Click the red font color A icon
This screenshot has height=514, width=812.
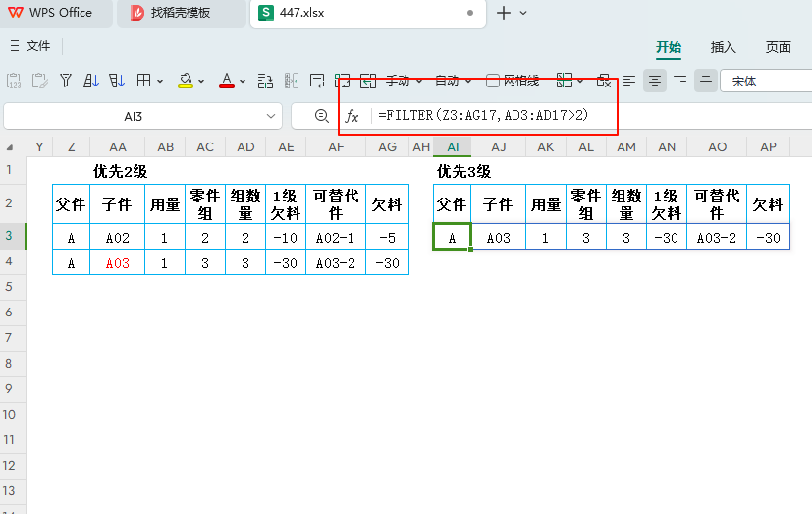pyautogui.click(x=226, y=81)
